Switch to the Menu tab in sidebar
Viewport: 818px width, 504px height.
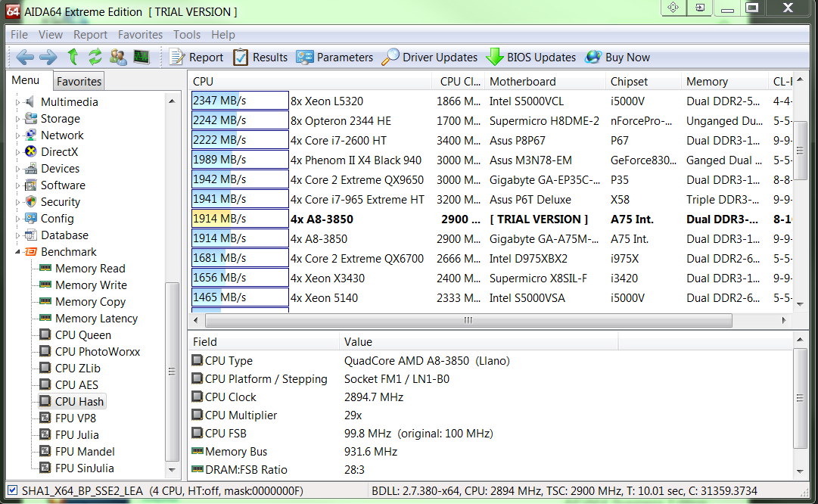(x=26, y=80)
